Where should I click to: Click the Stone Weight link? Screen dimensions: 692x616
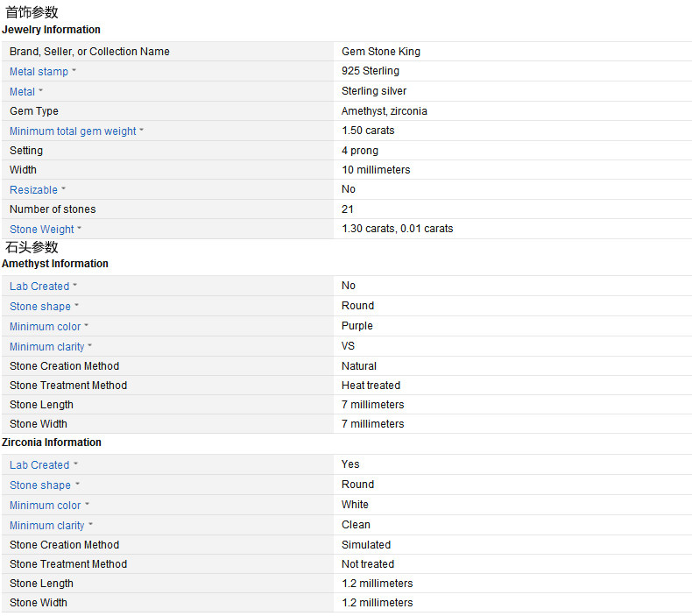(41, 230)
